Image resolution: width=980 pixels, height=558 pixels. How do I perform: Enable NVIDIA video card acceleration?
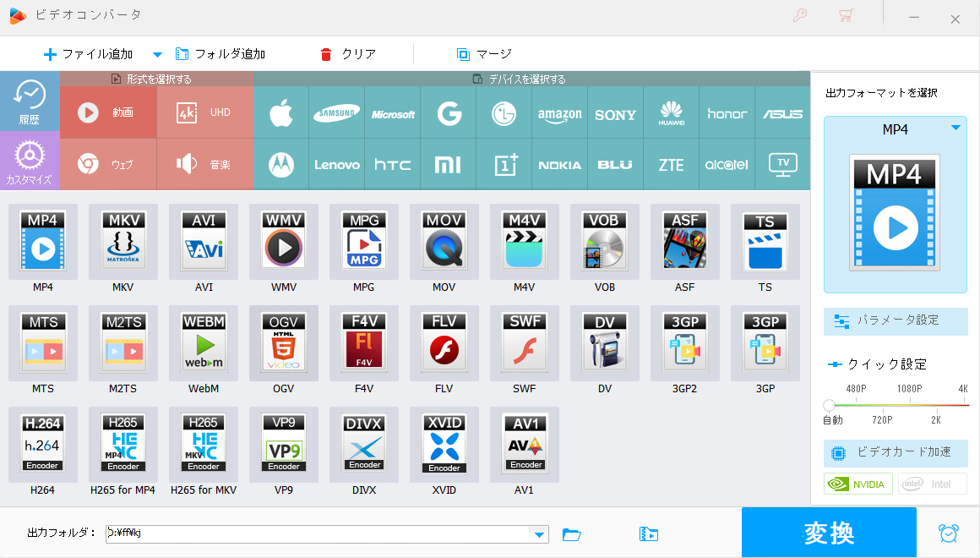[x=857, y=483]
